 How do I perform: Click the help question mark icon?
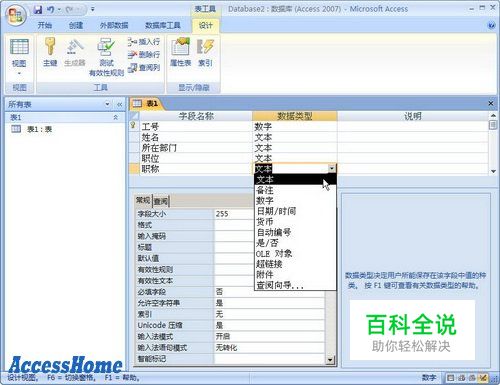[491, 26]
